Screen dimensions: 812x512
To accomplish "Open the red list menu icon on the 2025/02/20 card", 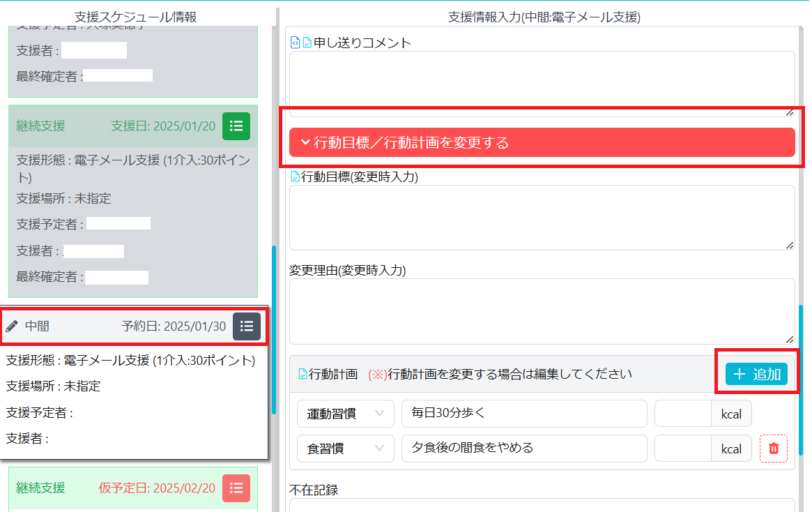I will 236,488.
